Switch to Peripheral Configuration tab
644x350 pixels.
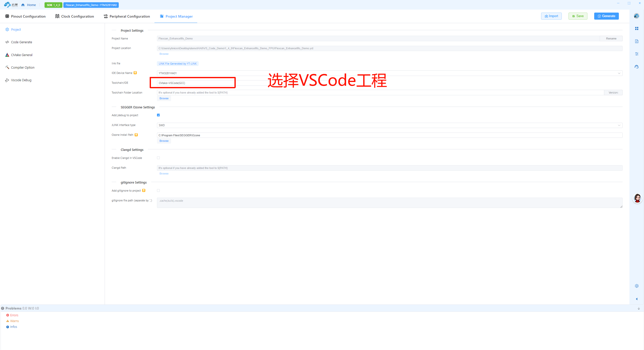coord(127,16)
